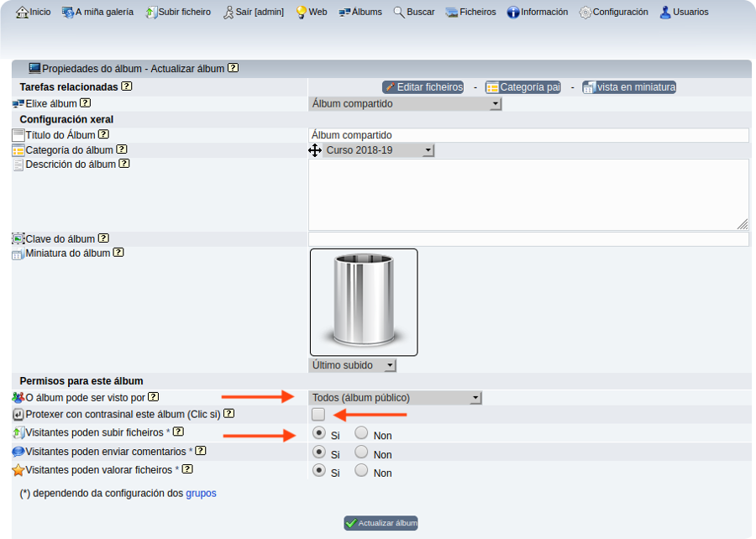Follow the grupos link
The image size is (756, 539).
[201, 494]
